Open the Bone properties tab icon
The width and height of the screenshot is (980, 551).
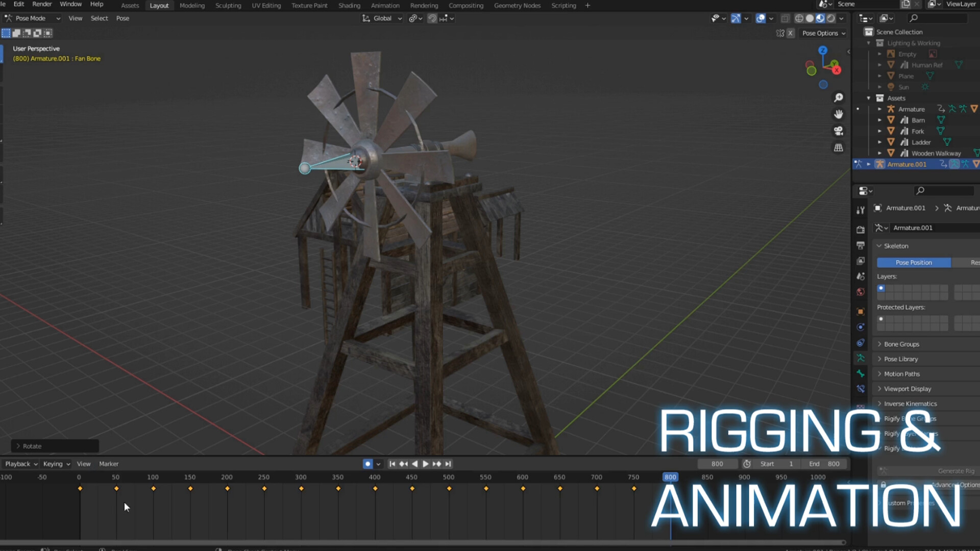(x=861, y=373)
